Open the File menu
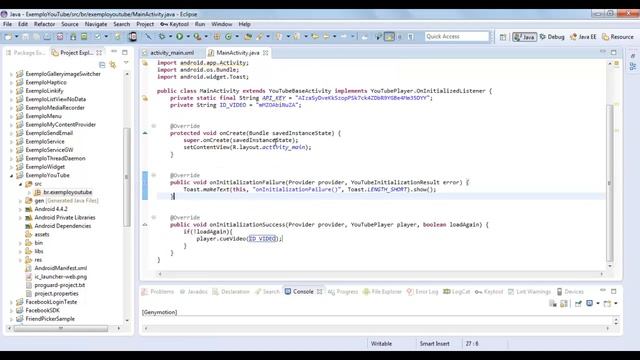The width and height of the screenshot is (640, 360). pos(7,24)
